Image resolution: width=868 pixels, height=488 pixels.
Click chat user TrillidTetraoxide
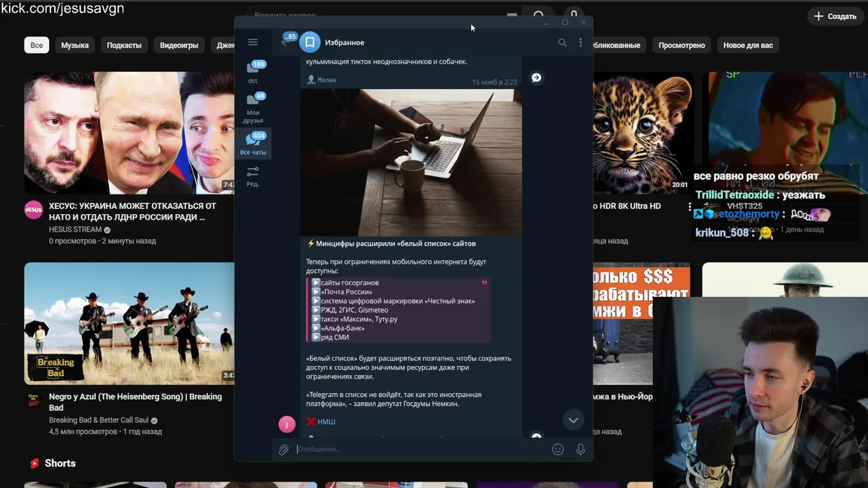click(735, 195)
